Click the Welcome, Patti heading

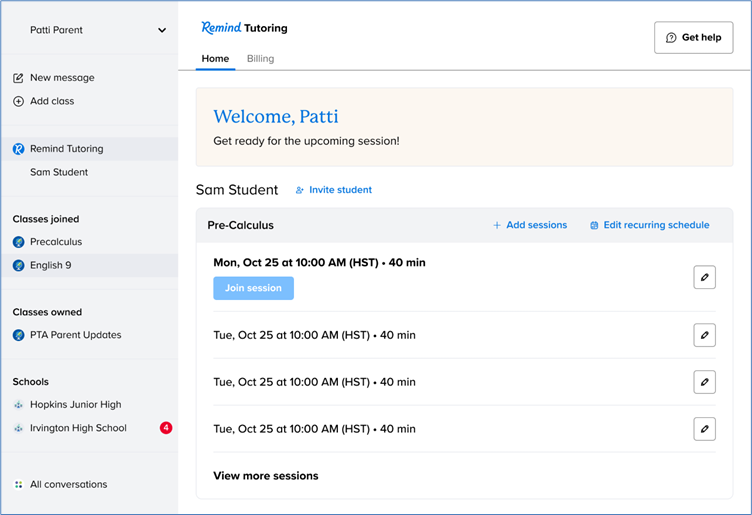276,117
